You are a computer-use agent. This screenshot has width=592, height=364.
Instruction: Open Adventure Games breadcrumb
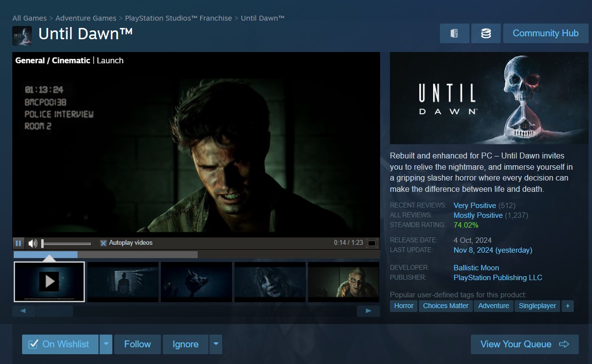point(86,18)
